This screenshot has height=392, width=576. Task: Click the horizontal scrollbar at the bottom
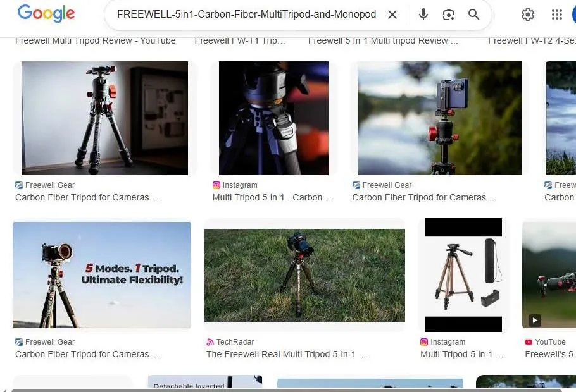(288, 389)
